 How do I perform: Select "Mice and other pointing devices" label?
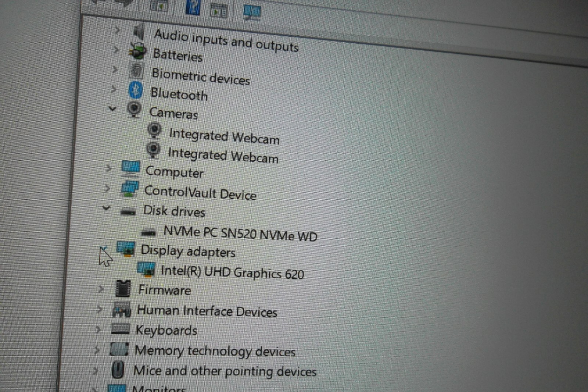click(x=225, y=371)
